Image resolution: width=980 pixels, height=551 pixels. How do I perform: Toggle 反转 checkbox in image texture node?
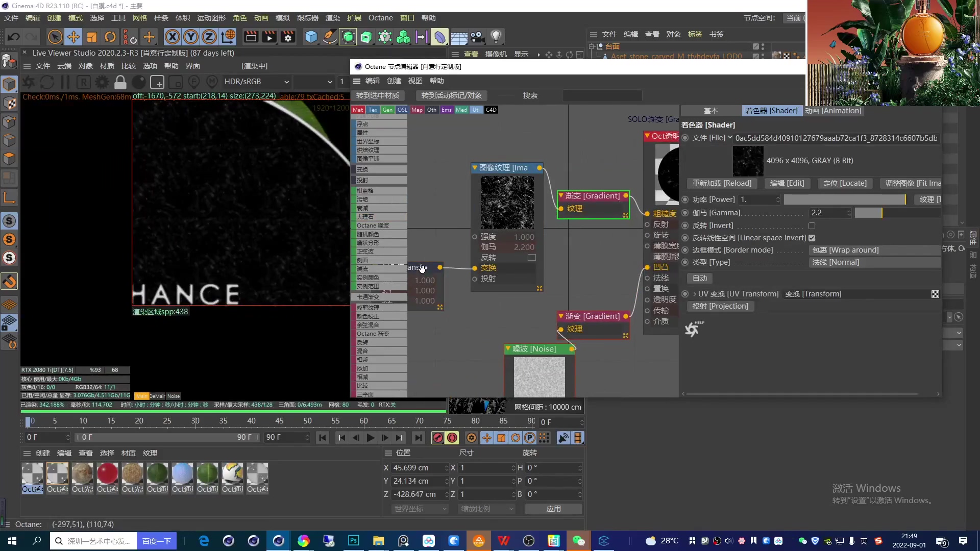click(x=531, y=258)
